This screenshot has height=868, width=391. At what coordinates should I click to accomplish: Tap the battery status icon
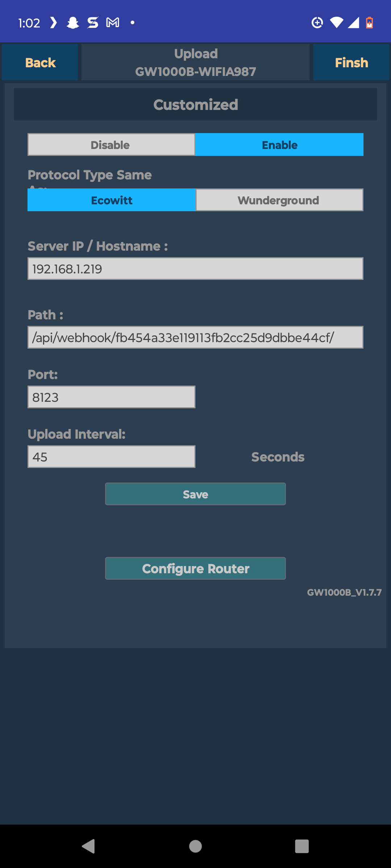[369, 23]
